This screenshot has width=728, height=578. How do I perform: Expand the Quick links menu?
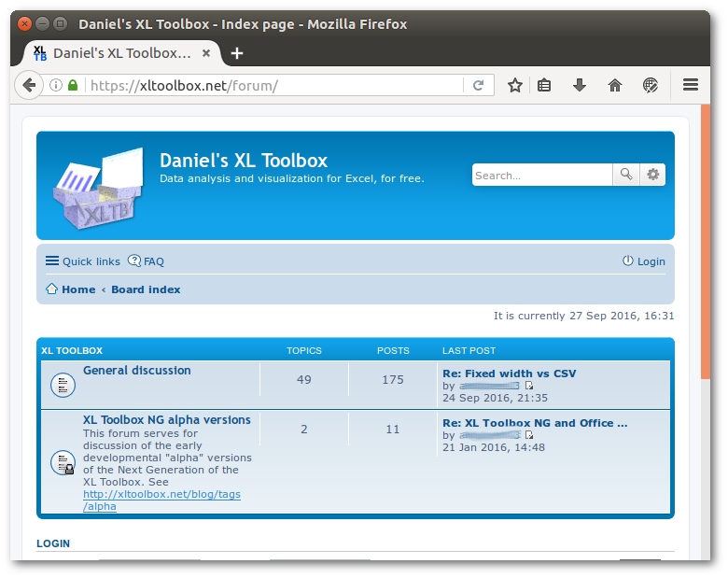point(83,261)
